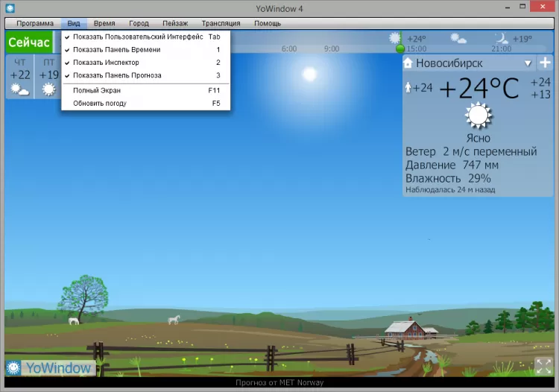This screenshot has width=559, height=392.
Task: Maximize the YoWindow window
Action: pos(522,7)
